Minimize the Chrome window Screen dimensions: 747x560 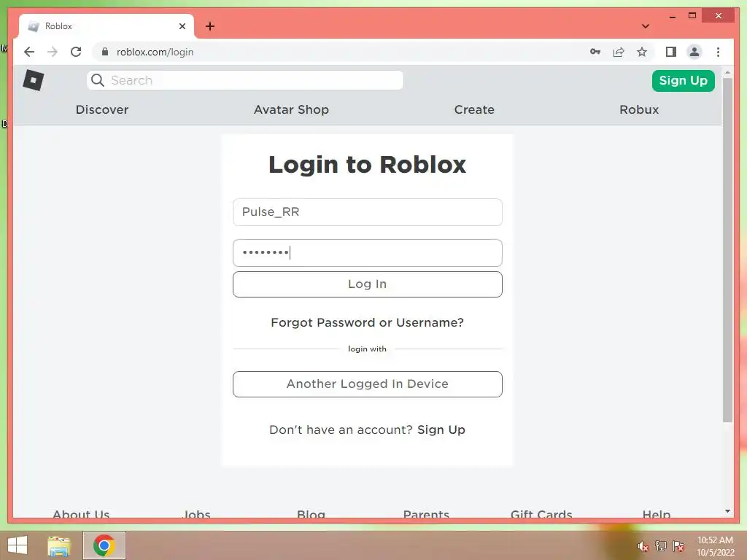[x=672, y=17]
